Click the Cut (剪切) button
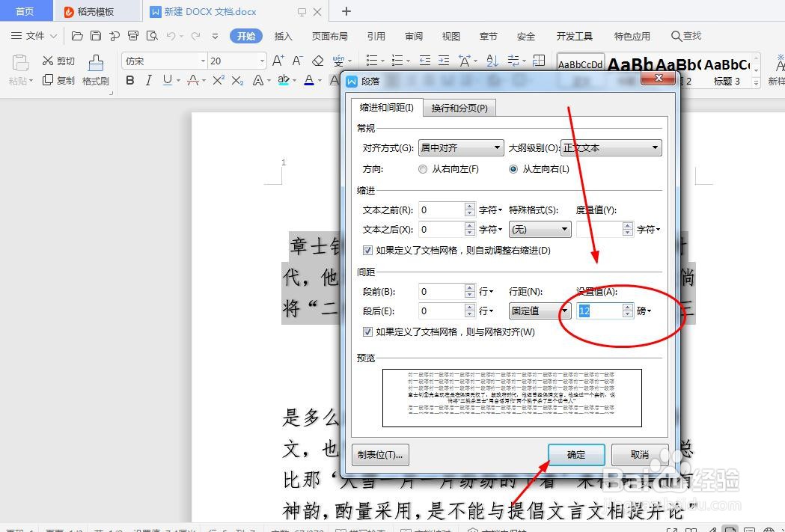 [x=58, y=61]
